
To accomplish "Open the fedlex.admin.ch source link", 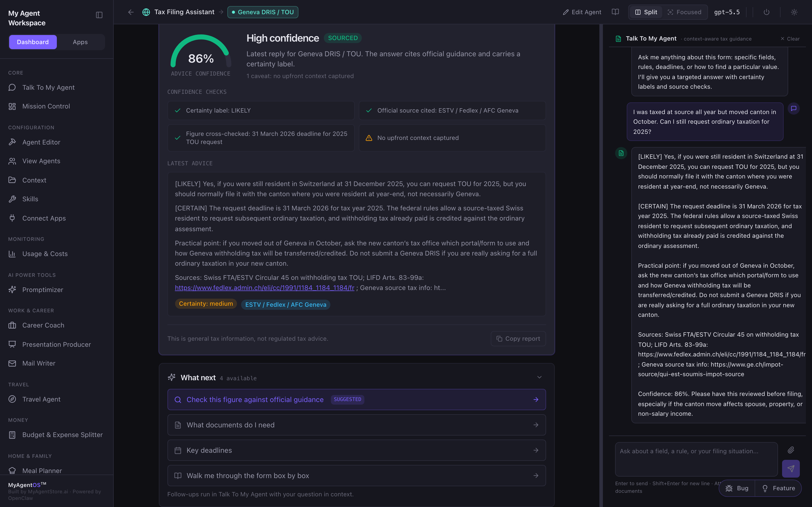I will click(264, 288).
